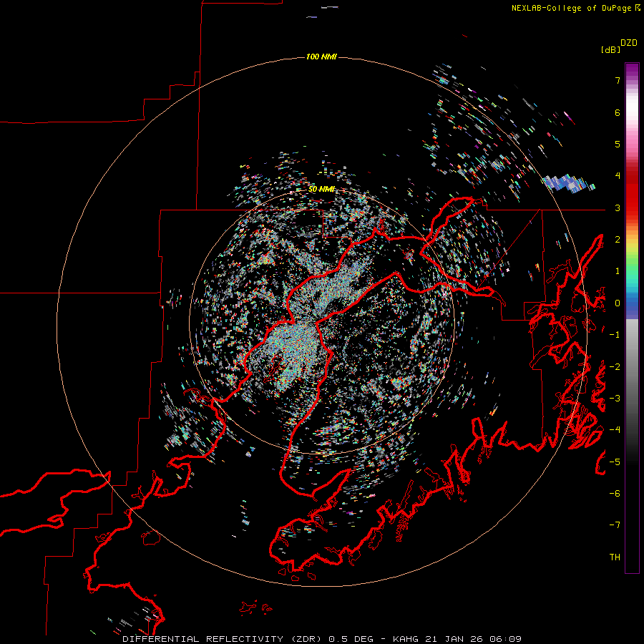Image resolution: width=644 pixels, height=644 pixels.
Task: Click the -3 dB scale label
Action: coord(615,399)
